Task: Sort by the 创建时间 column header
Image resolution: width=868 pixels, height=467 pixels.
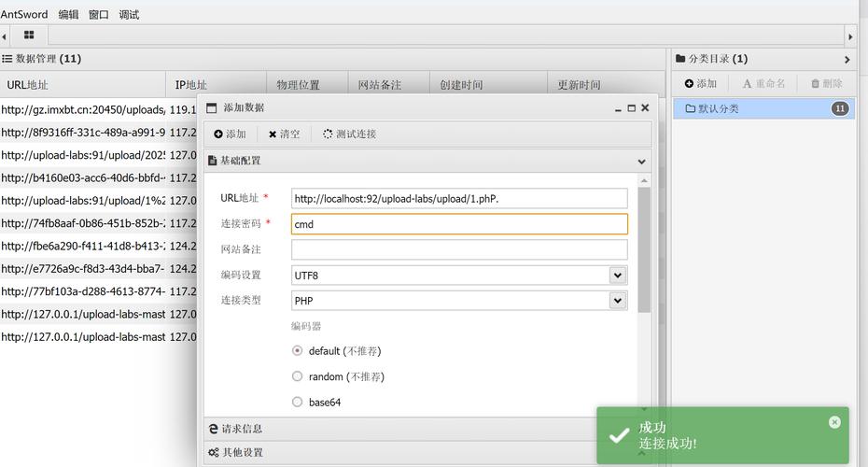Action: (x=461, y=85)
